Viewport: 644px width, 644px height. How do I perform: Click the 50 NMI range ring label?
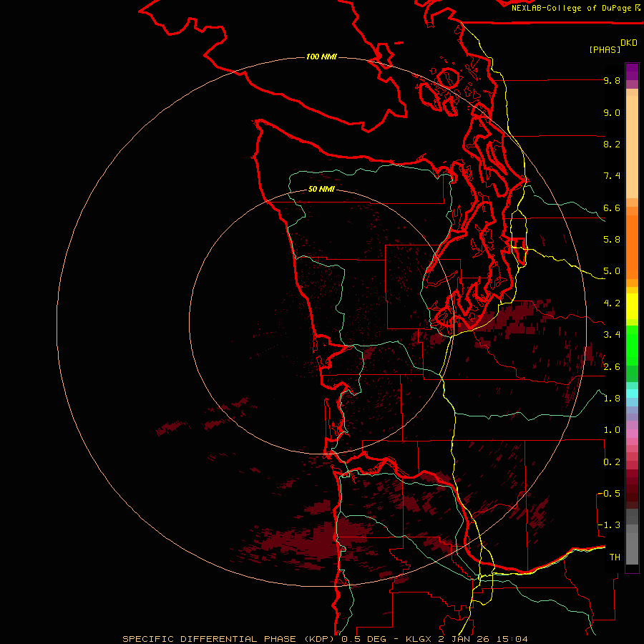tap(321, 189)
